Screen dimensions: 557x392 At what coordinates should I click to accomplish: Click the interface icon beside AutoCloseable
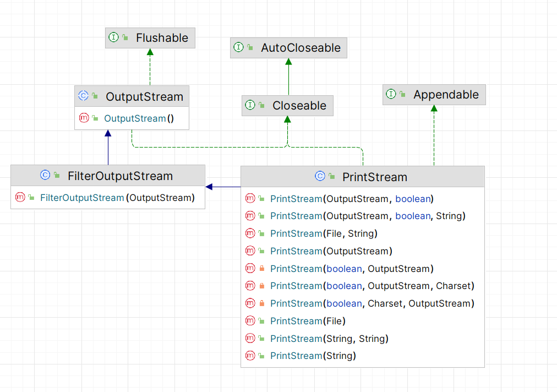(238, 47)
